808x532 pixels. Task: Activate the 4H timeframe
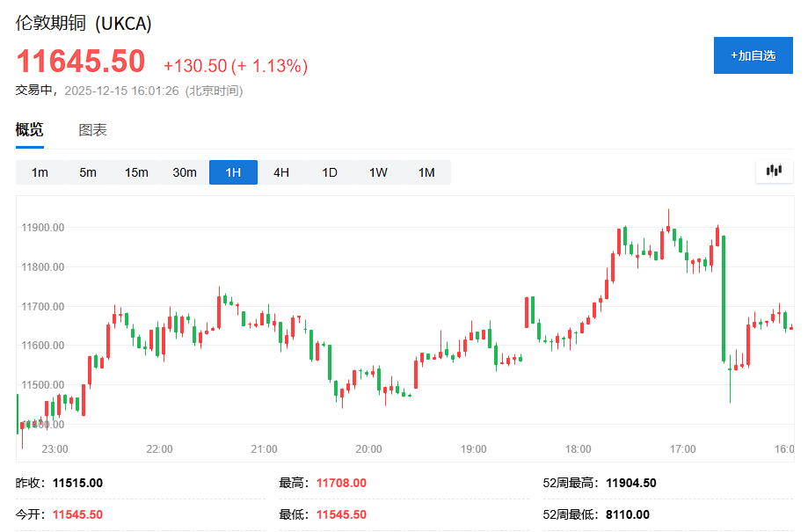click(x=280, y=172)
